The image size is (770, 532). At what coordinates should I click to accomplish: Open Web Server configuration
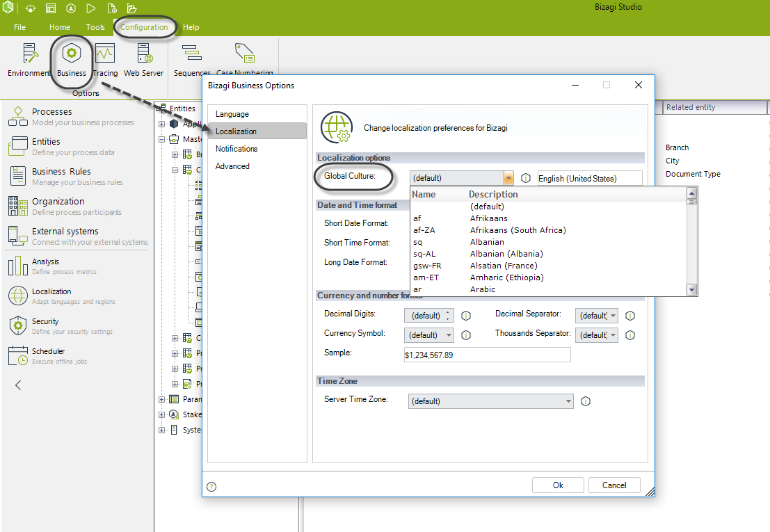click(x=143, y=60)
